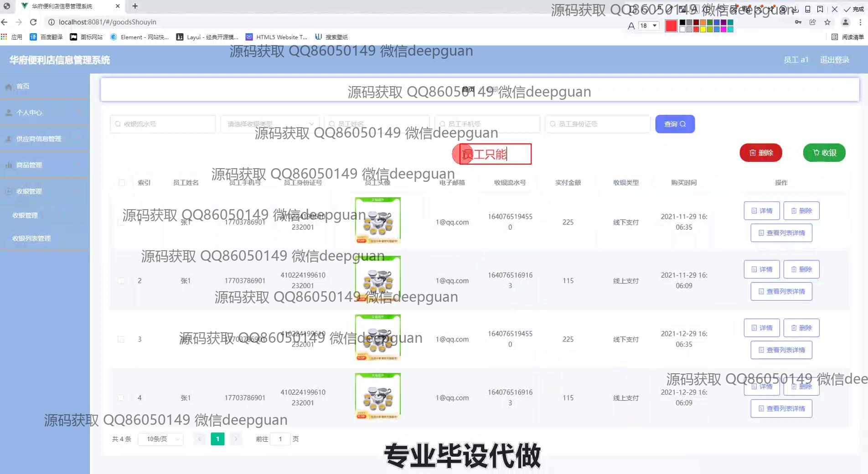Click the download icon in screenshot toolbar
This screenshot has width=868, height=474.
[x=795, y=9]
